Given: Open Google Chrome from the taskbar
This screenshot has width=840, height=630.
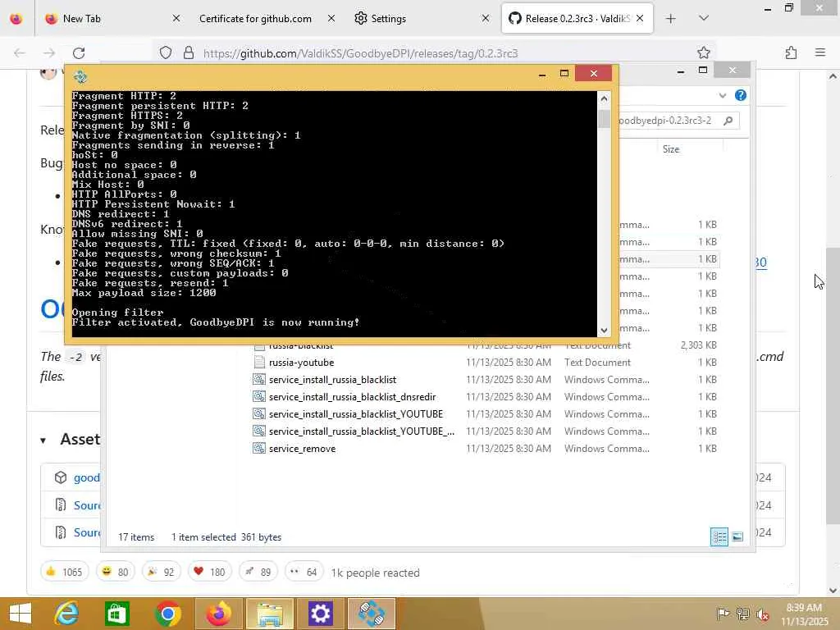Looking at the screenshot, I should (167, 614).
